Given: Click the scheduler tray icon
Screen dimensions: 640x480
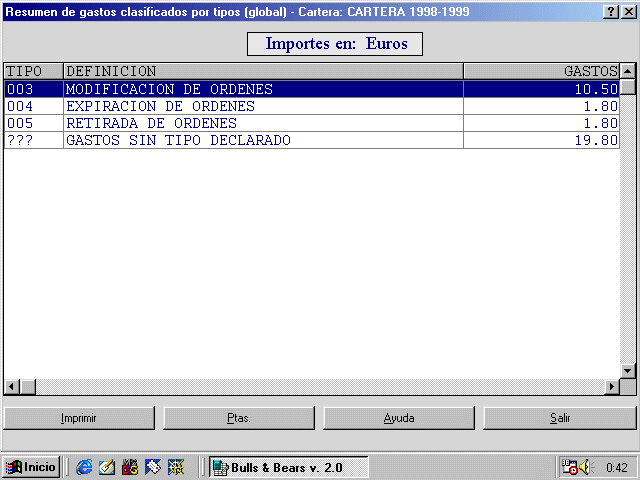Looking at the screenshot, I should pos(569,467).
